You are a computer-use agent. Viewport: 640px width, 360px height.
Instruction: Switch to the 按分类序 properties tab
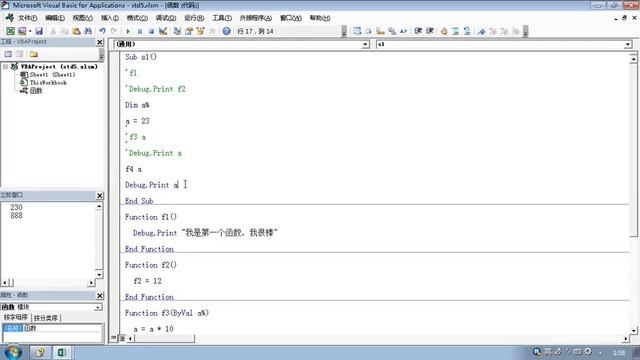click(46, 318)
